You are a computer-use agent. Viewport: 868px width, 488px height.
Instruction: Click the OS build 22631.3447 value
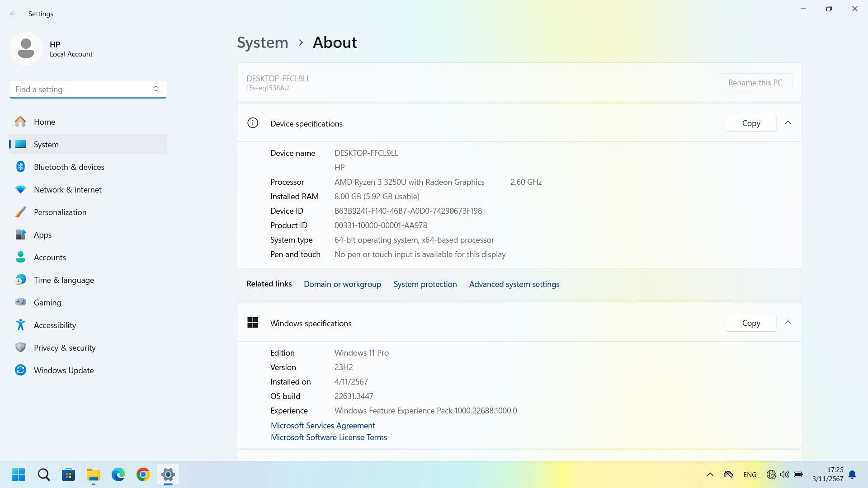point(354,396)
